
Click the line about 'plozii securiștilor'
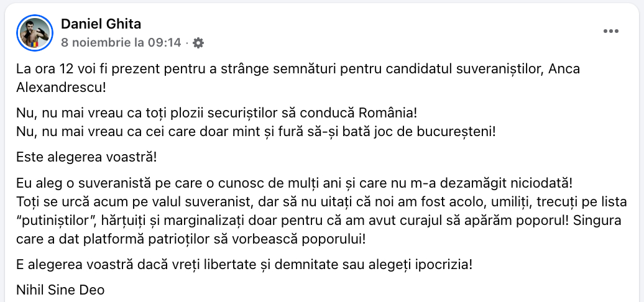pos(216,114)
